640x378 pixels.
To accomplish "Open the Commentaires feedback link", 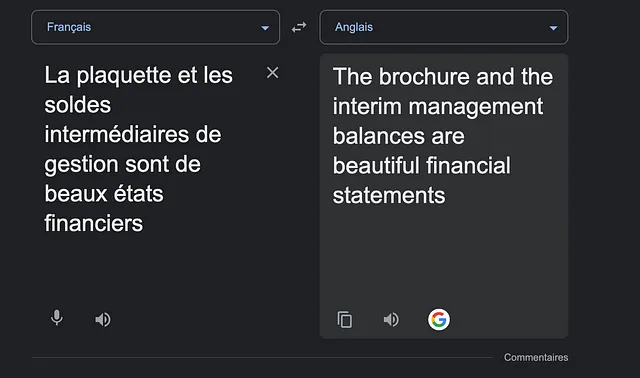I will (536, 357).
